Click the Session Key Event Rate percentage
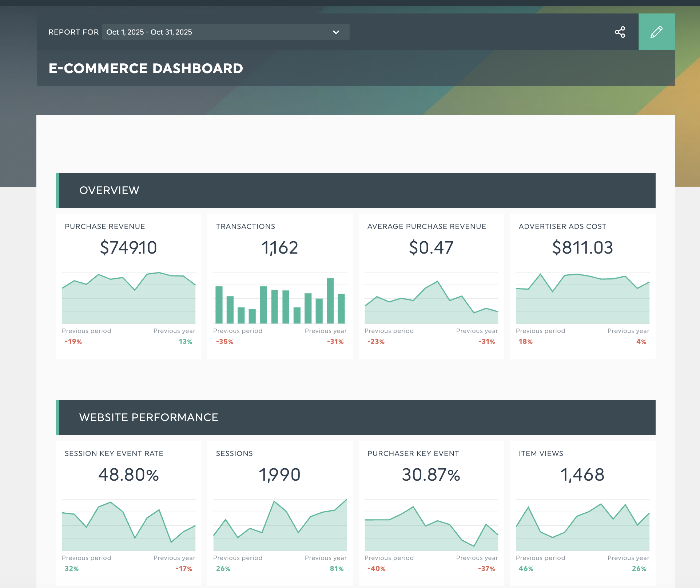 pos(128,474)
